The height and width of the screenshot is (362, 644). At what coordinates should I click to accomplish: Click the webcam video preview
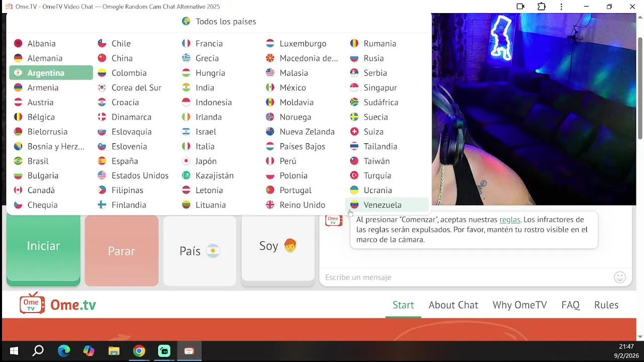pos(533,109)
